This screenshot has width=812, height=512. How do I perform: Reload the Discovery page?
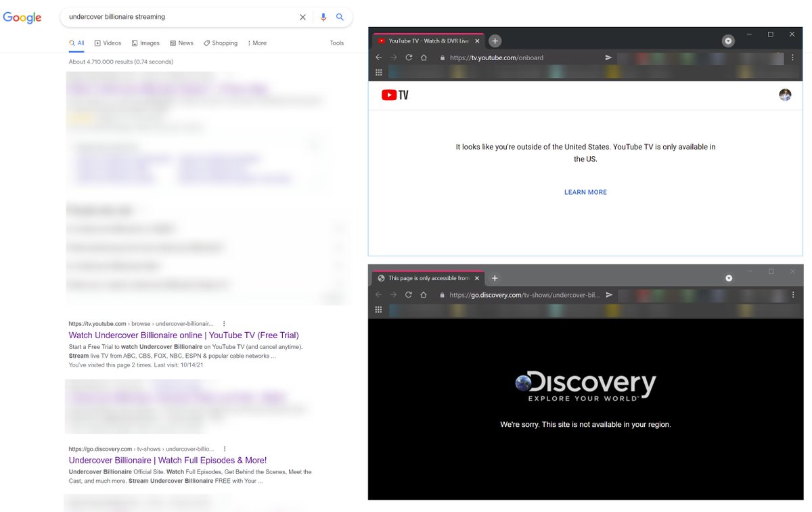tap(409, 295)
